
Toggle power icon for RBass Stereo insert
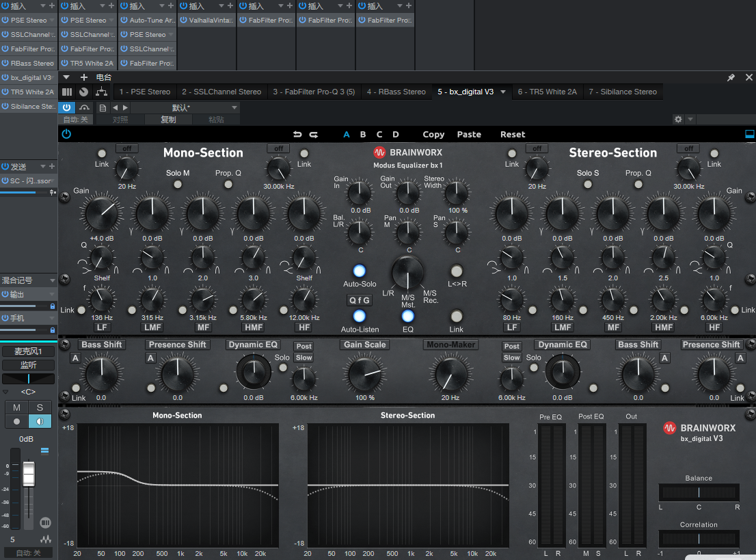pyautogui.click(x=5, y=63)
